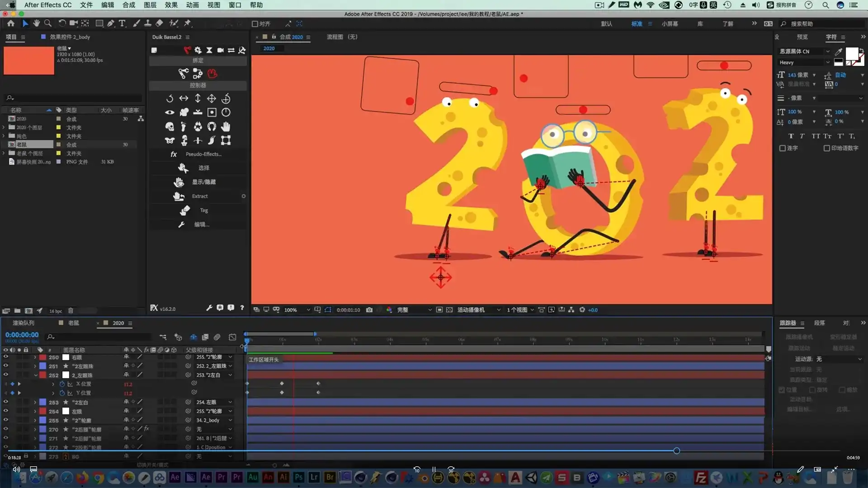Toggle the 连字 ligatures checkbox

coord(783,148)
